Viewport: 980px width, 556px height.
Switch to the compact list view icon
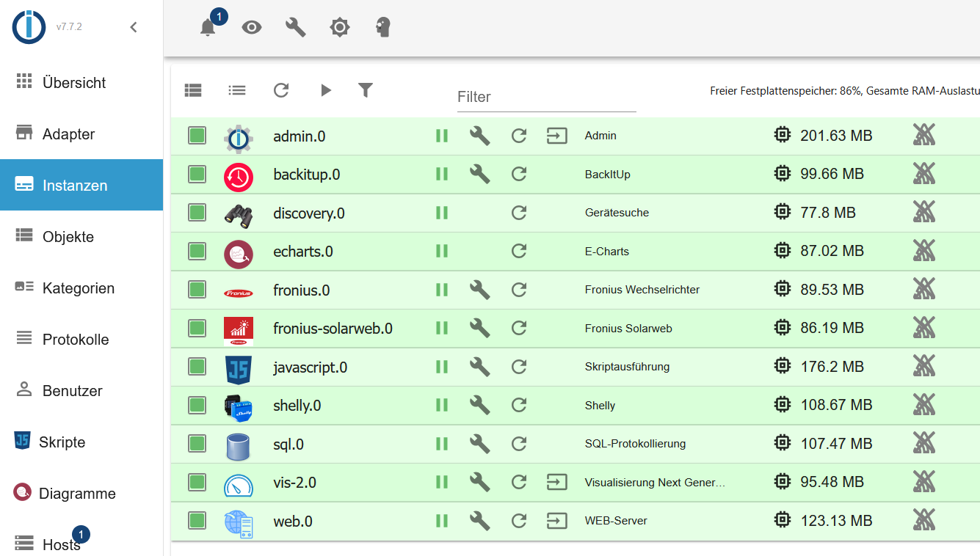(x=236, y=90)
